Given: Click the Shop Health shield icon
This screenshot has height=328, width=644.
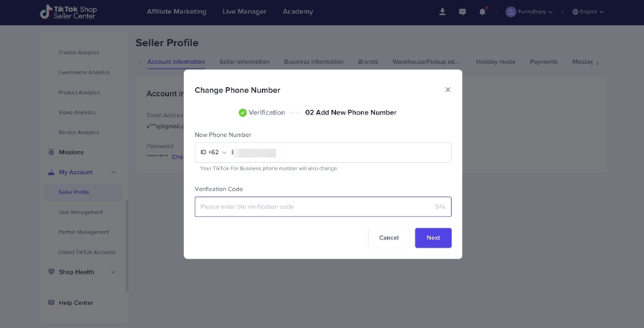Looking at the screenshot, I should click(x=51, y=272).
